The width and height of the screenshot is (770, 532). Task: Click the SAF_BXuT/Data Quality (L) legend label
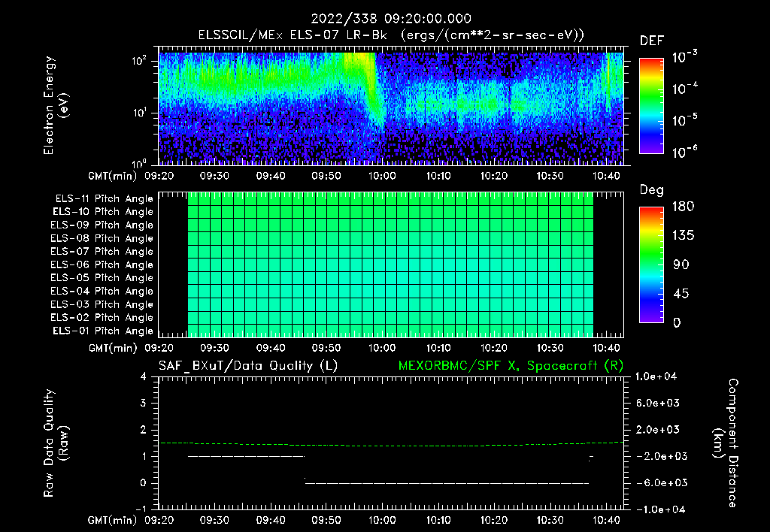click(248, 366)
